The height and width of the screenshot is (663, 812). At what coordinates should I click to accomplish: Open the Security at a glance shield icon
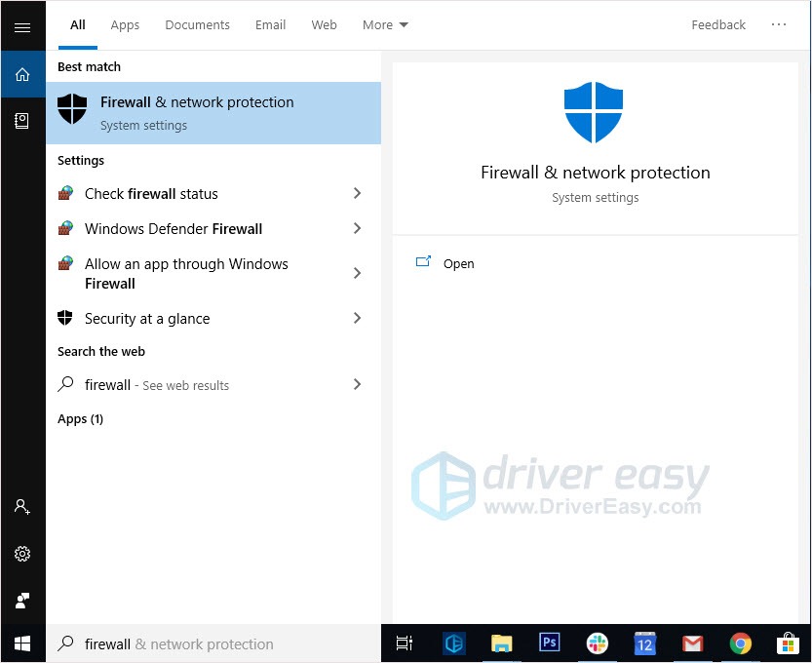64,318
